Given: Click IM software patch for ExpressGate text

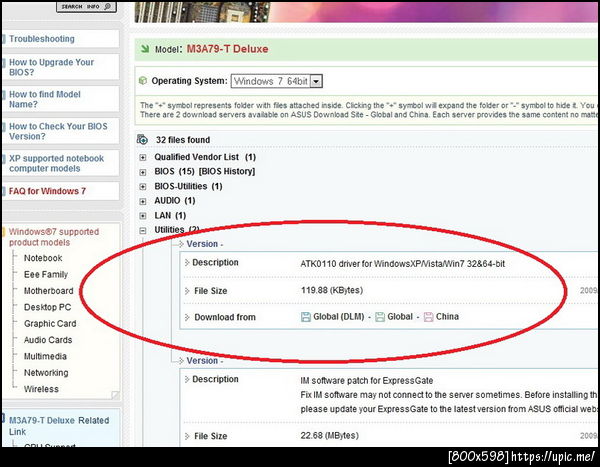Looking at the screenshot, I should click(367, 380).
